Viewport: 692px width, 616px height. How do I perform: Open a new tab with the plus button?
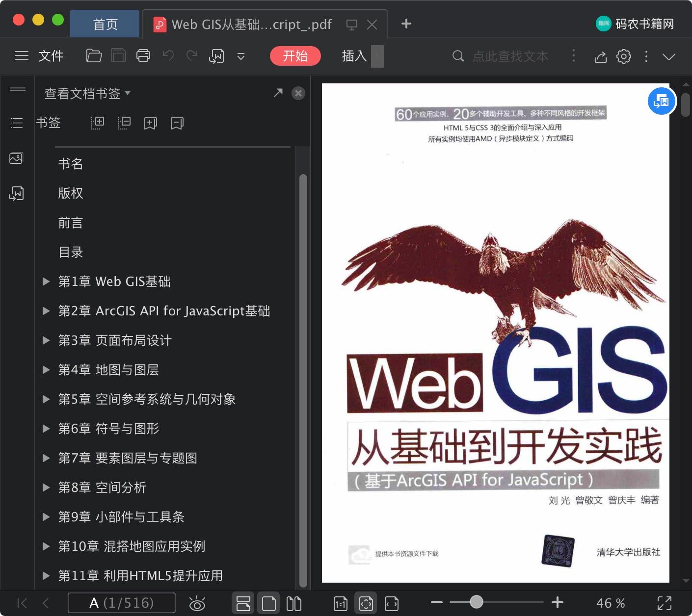coord(406,24)
